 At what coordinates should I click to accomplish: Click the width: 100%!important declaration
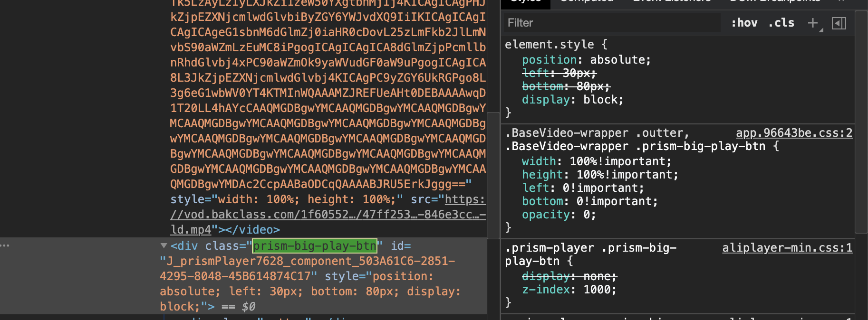point(597,161)
